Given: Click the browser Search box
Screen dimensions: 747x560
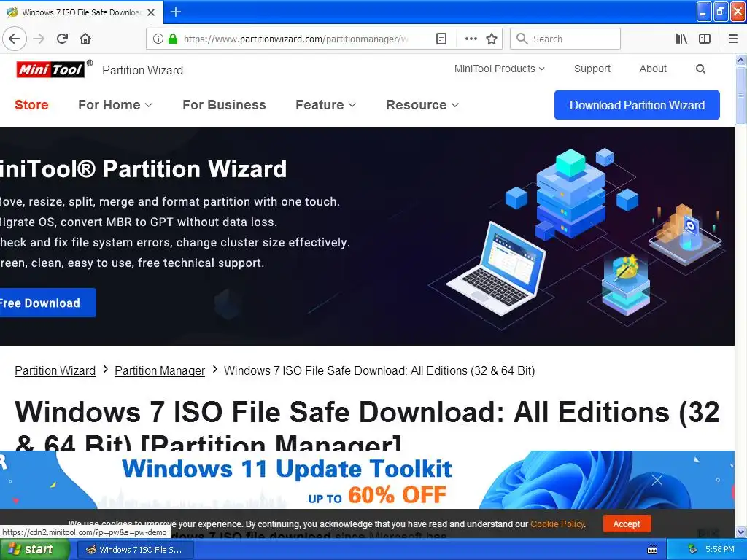Looking at the screenshot, I should click(x=565, y=39).
